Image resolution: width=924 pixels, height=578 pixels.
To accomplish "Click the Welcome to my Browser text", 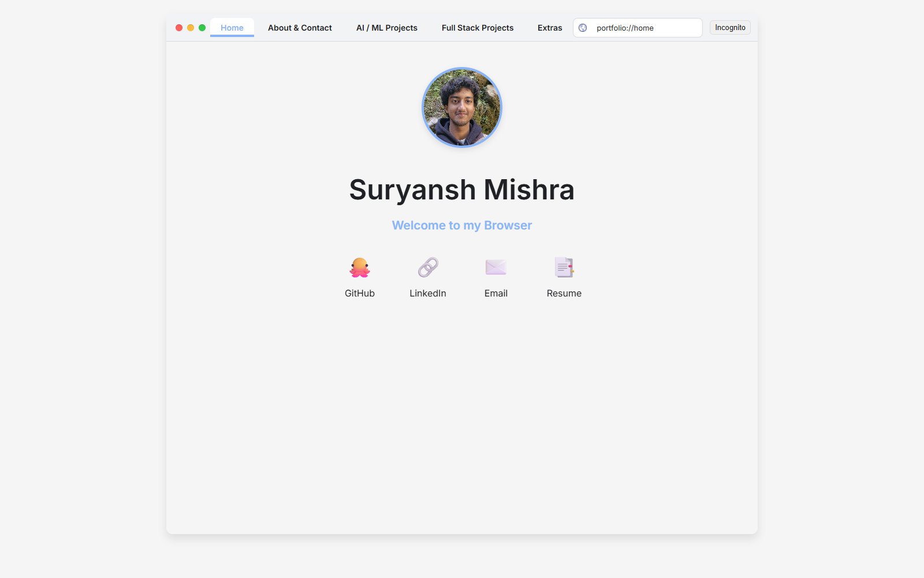I will click(x=462, y=225).
